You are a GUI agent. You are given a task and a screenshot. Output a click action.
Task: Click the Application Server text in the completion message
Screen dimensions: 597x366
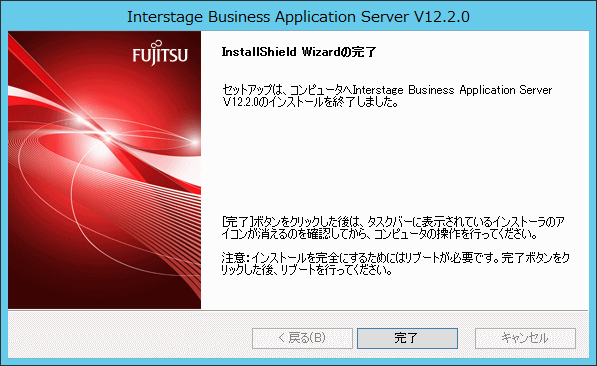(x=506, y=90)
